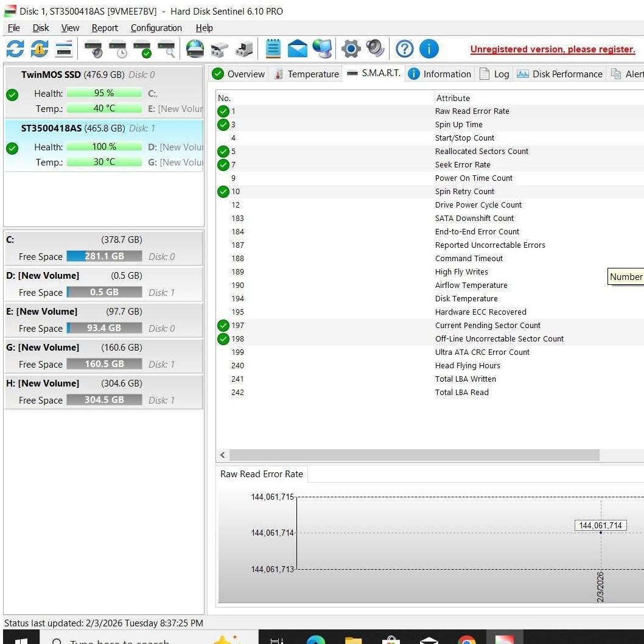644x644 pixels.
Task: Click the blue refresh arrows toolbar icon
Action: (x=15, y=49)
